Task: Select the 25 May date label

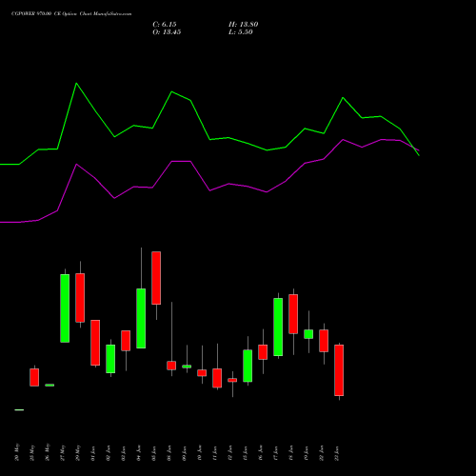Action: [x=32, y=452]
